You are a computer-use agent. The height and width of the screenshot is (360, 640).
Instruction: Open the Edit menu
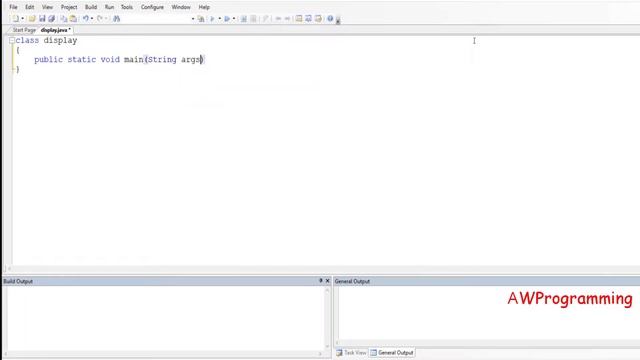click(x=30, y=7)
